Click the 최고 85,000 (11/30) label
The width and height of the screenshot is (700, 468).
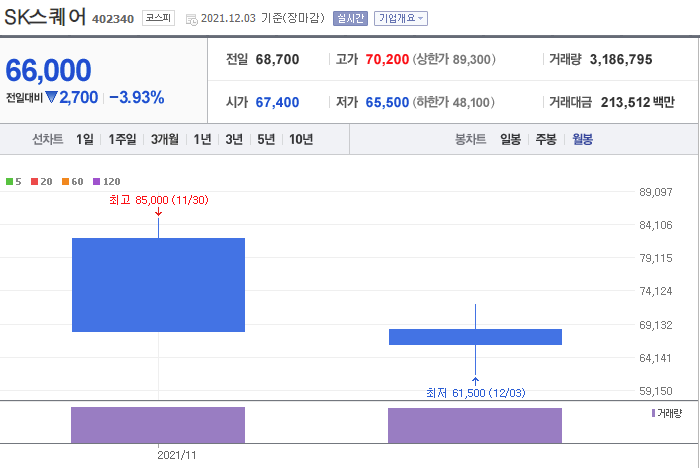pyautogui.click(x=159, y=200)
